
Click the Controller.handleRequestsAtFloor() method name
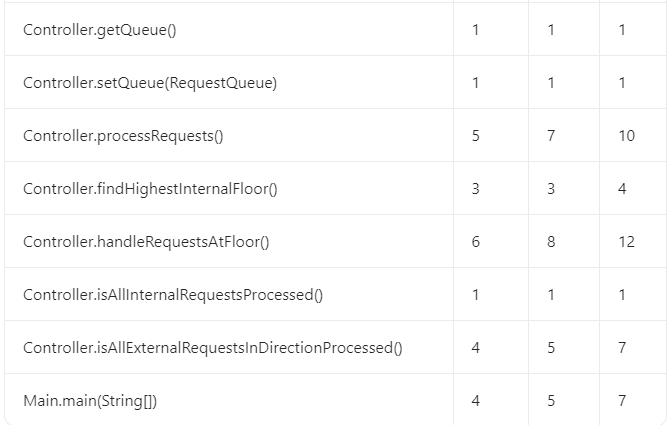click(146, 241)
